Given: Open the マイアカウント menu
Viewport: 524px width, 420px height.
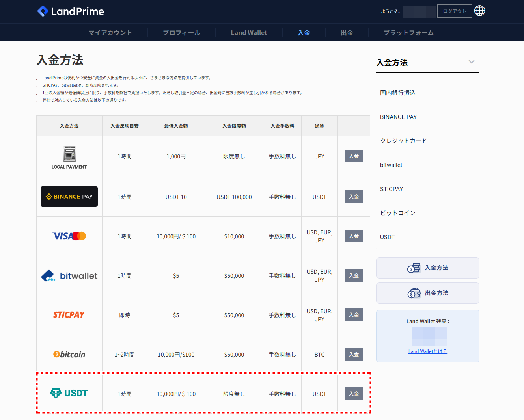Looking at the screenshot, I should click(110, 33).
